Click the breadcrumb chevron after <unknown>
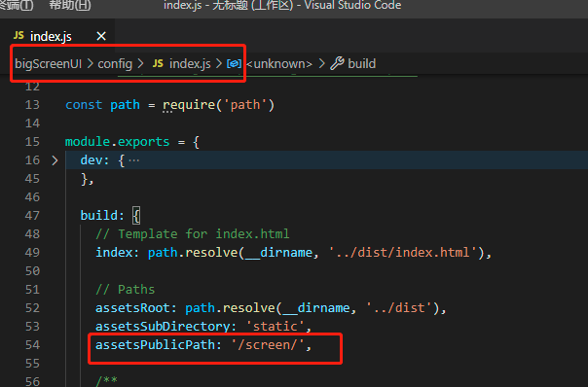 (321, 63)
